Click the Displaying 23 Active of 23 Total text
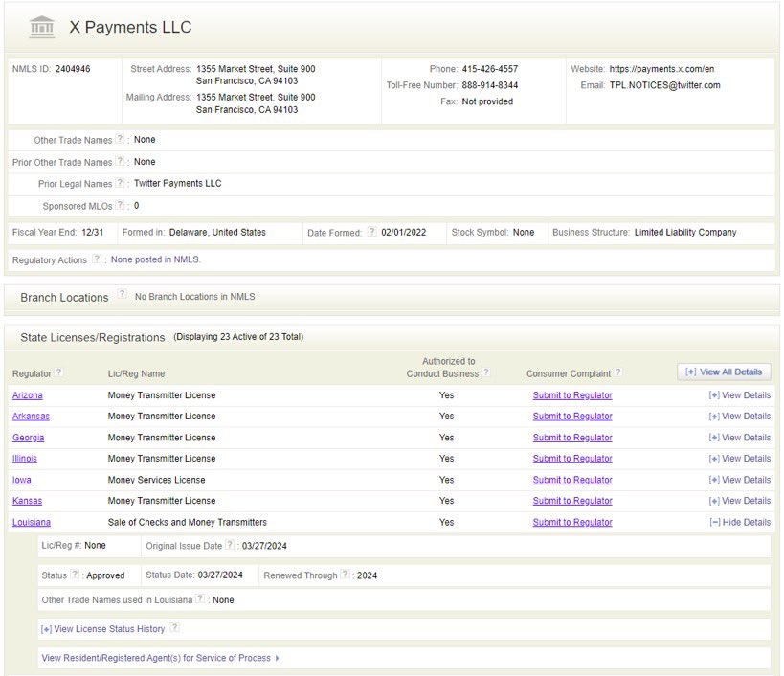Screen dimensions: 784x676 238,337
